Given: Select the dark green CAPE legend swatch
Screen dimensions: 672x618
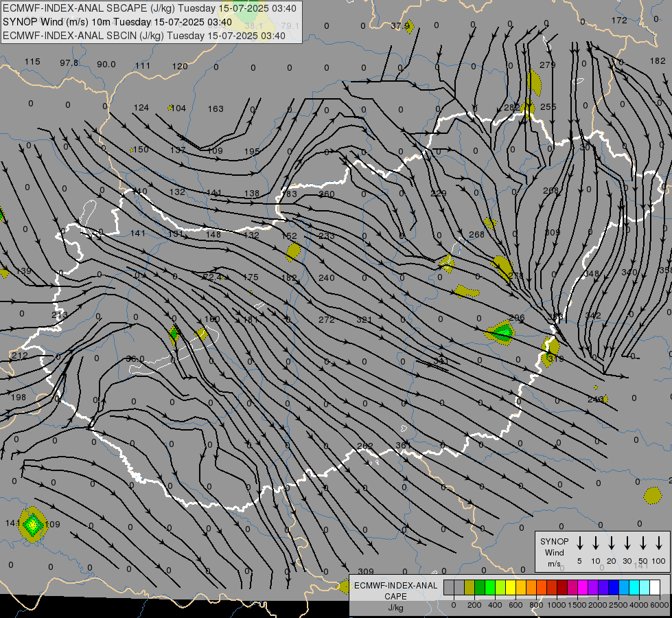Looking at the screenshot, I should tap(480, 588).
